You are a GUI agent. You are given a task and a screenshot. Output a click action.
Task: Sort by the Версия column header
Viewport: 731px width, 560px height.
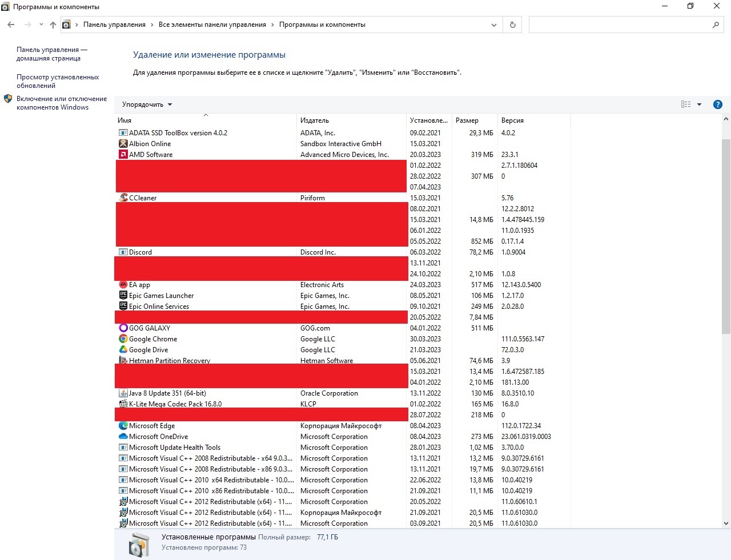533,120
